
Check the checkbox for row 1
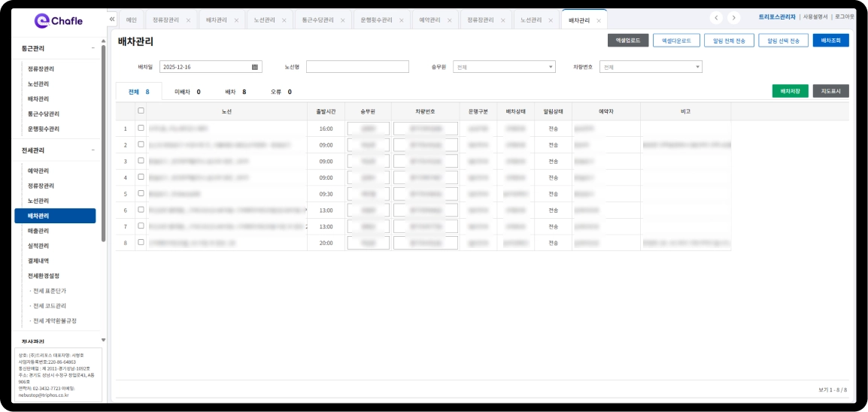[141, 129]
